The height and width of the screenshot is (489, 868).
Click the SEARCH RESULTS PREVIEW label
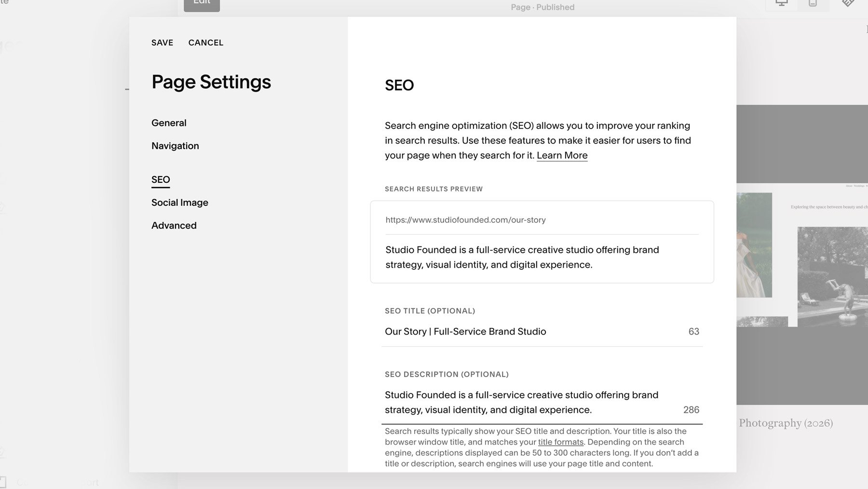[x=434, y=189]
